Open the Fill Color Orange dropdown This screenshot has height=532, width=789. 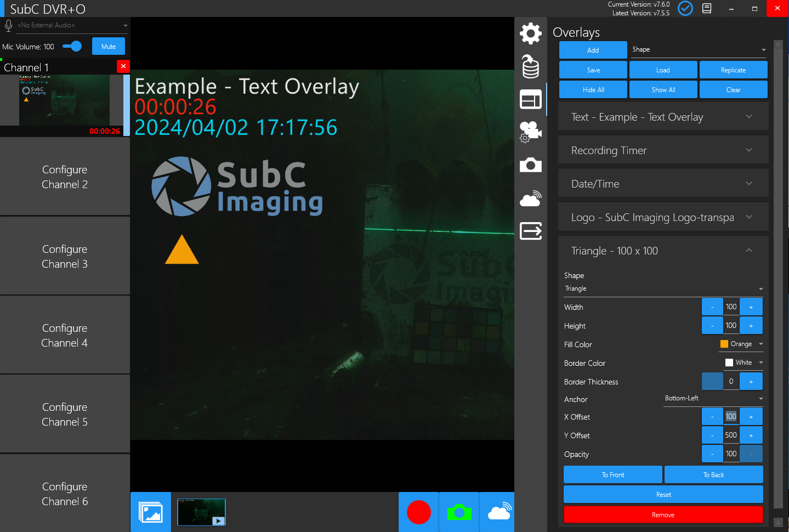[741, 344]
